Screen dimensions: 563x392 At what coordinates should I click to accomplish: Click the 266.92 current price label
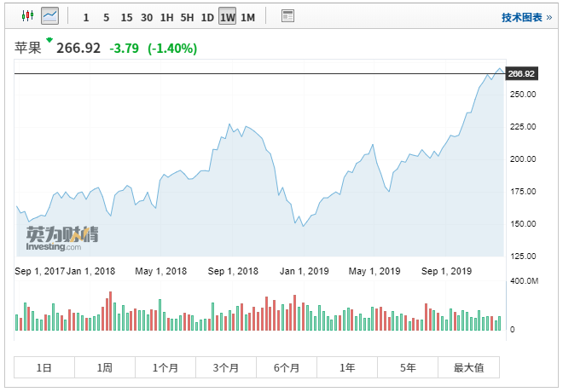(x=521, y=73)
